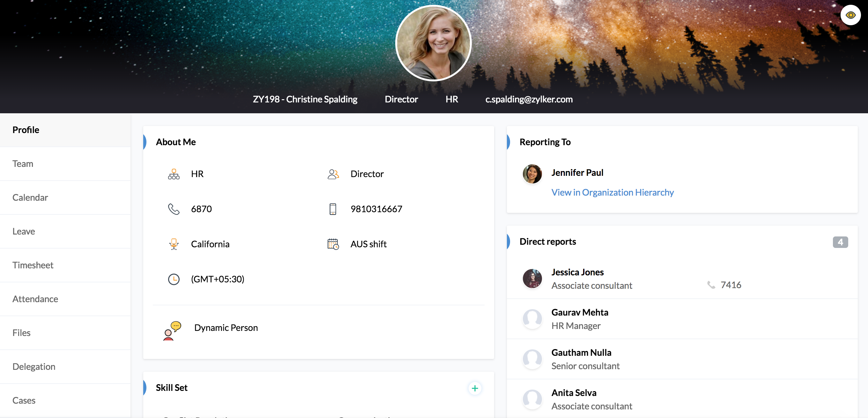The image size is (868, 418).
Task: Click Christine Spalding's profile photo
Action: [x=433, y=43]
